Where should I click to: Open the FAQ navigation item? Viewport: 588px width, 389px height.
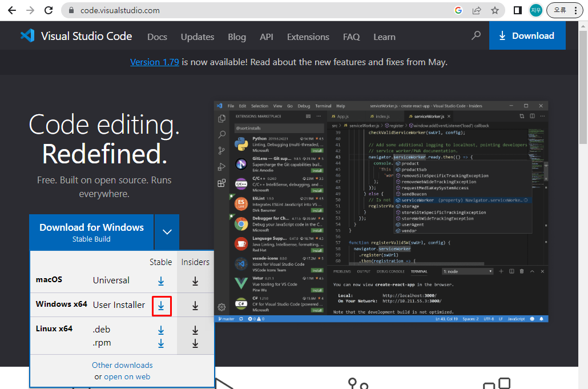(351, 37)
